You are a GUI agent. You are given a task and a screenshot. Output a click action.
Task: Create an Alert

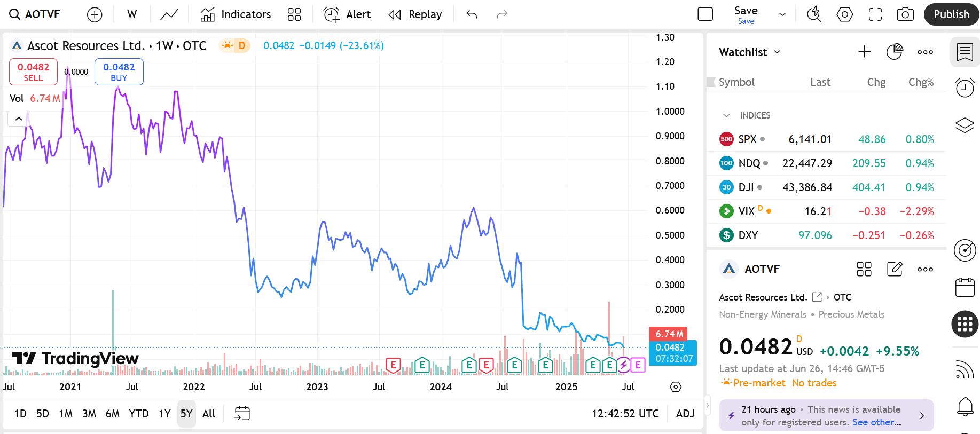[x=347, y=14]
